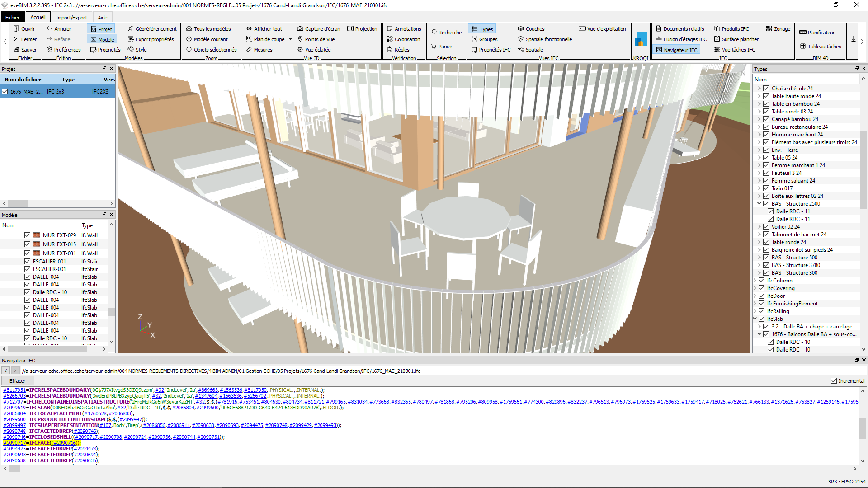This screenshot has height=488, width=868.
Task: Expand Table haute ronde 24 node
Action: tap(759, 96)
